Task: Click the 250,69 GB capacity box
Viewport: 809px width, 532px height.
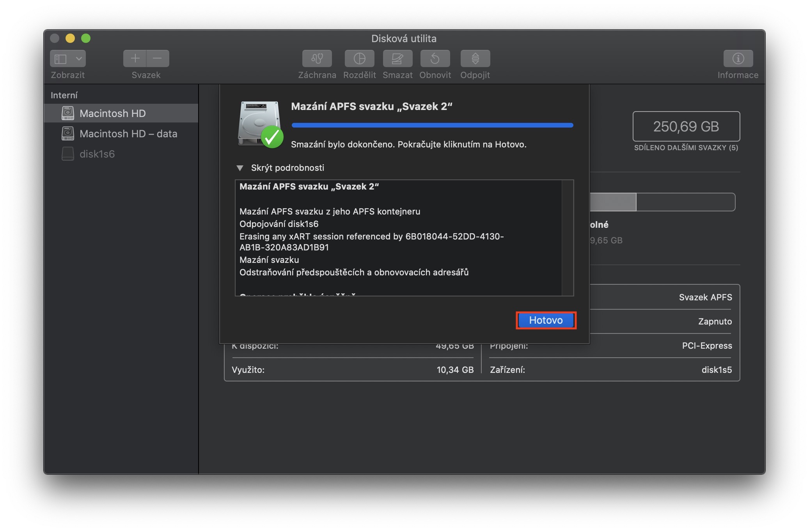Action: click(x=686, y=126)
